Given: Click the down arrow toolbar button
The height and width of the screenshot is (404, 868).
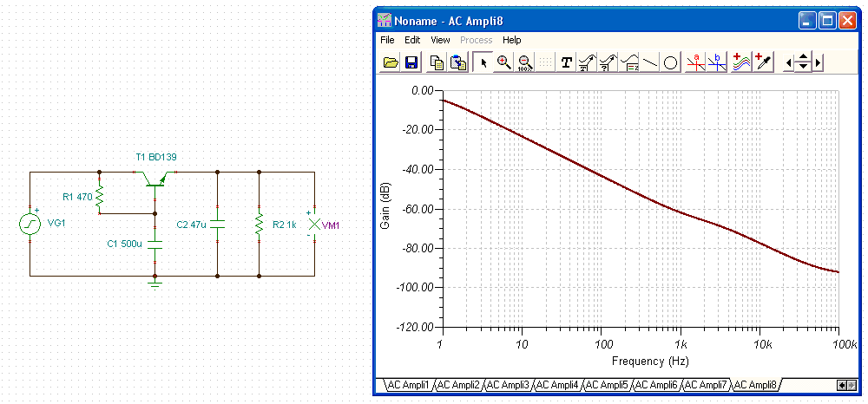Looking at the screenshot, I should (x=803, y=68).
